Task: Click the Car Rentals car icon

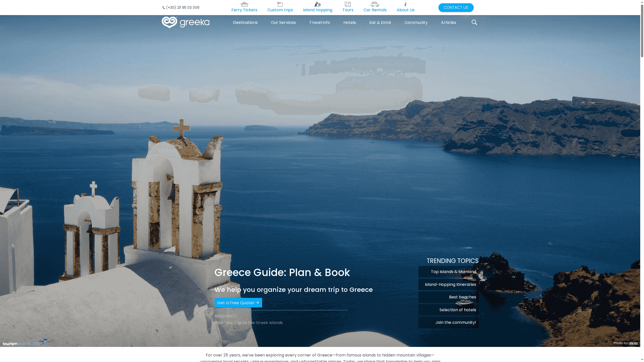Action: pos(375,4)
